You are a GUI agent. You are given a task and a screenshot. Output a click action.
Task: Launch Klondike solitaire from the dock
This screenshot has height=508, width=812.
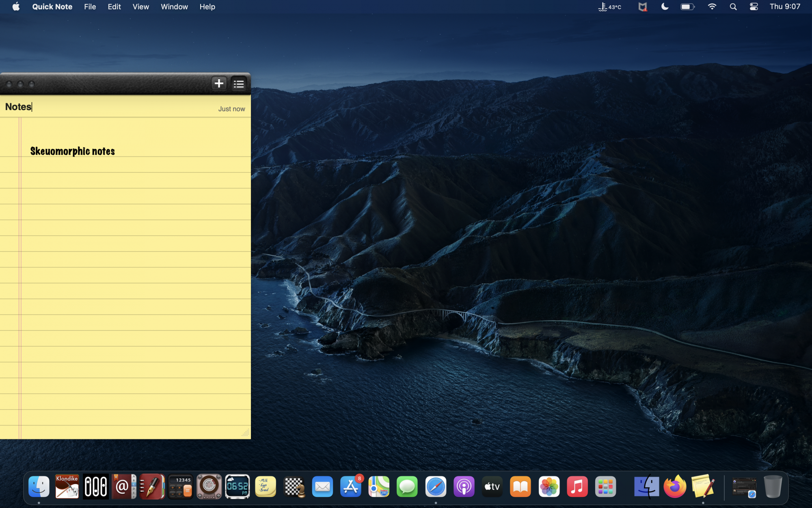[67, 486]
